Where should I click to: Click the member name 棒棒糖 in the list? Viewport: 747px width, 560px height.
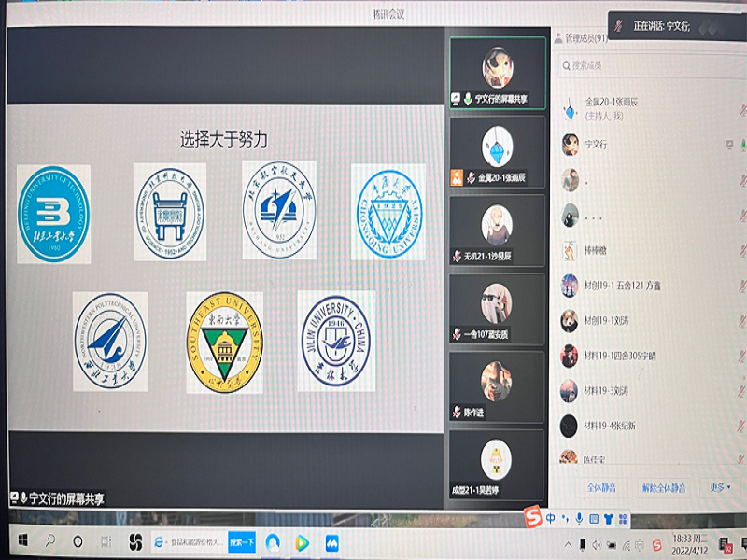click(x=596, y=250)
